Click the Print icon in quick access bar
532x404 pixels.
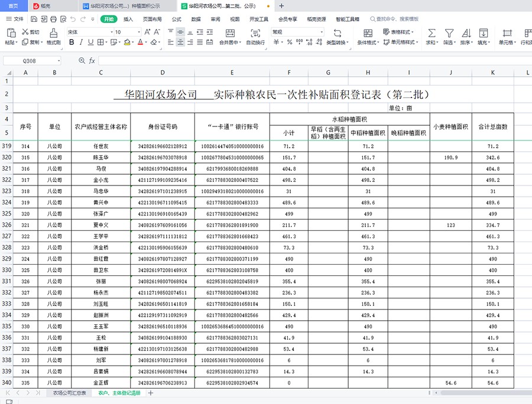point(52,19)
